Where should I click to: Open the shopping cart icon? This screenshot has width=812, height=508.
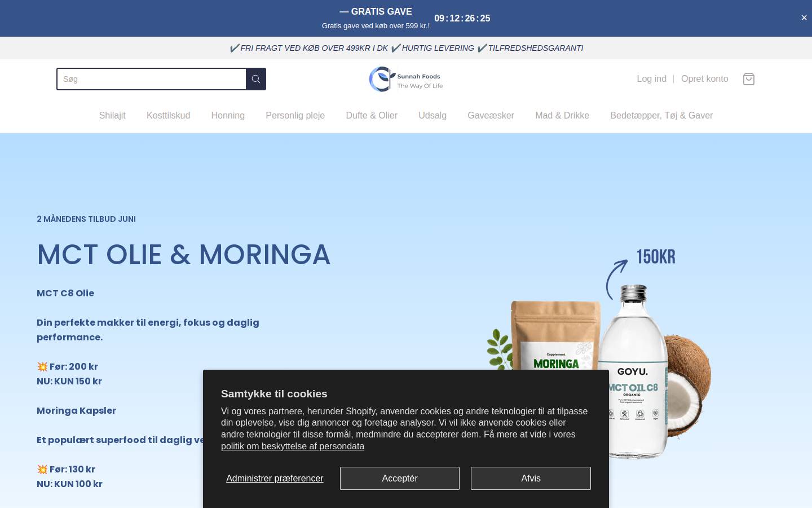point(749,79)
